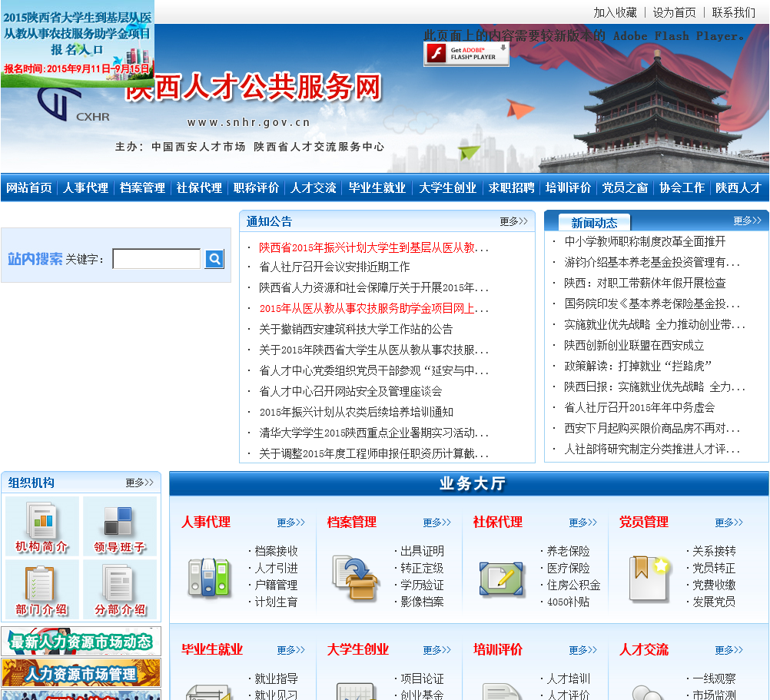Open 人事代理 in the navigation bar
The image size is (770, 700).
pos(85,187)
